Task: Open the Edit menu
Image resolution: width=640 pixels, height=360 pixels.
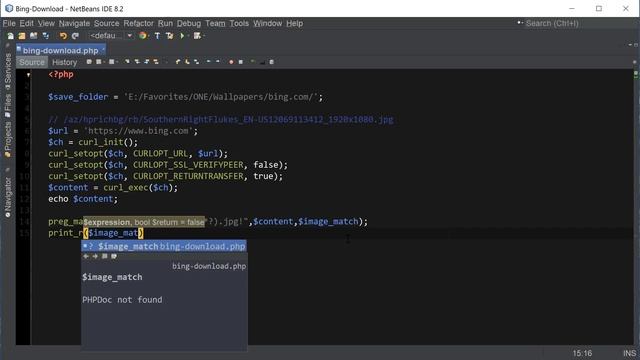Action: click(x=27, y=23)
